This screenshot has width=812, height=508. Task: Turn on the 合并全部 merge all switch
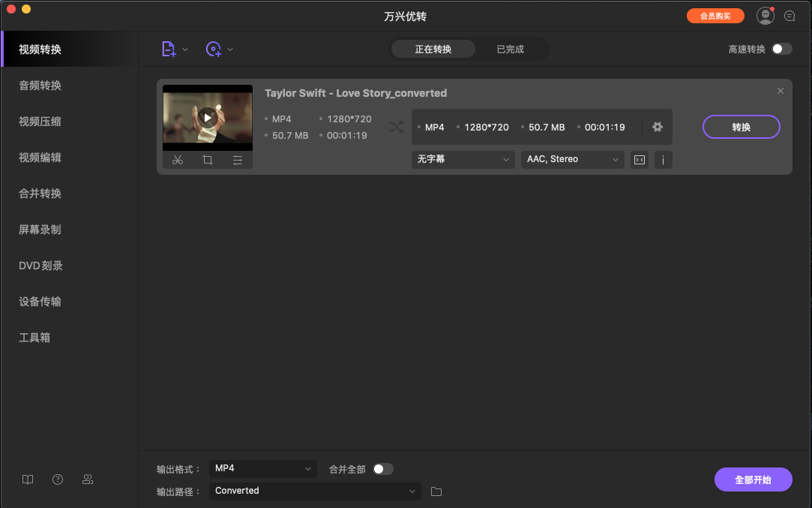(x=383, y=468)
